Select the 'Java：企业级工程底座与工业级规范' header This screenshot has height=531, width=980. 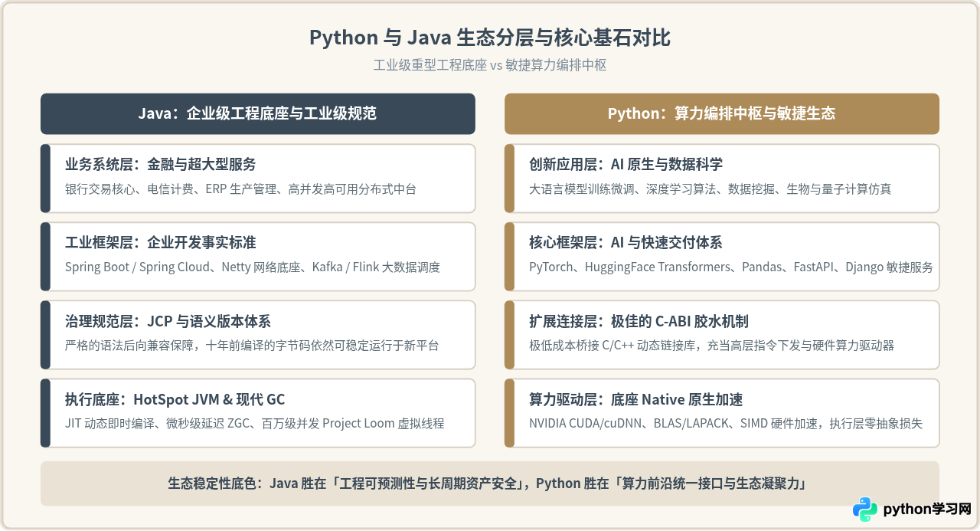[257, 113]
